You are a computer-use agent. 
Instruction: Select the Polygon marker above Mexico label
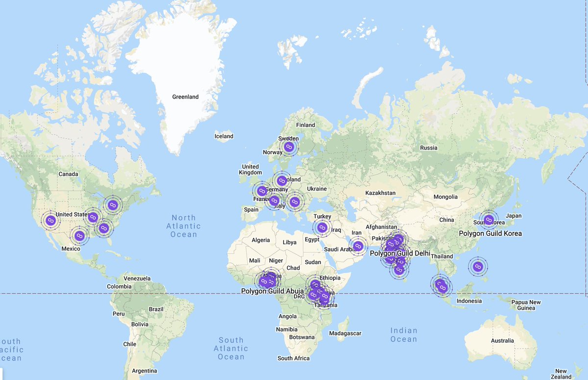(x=79, y=236)
